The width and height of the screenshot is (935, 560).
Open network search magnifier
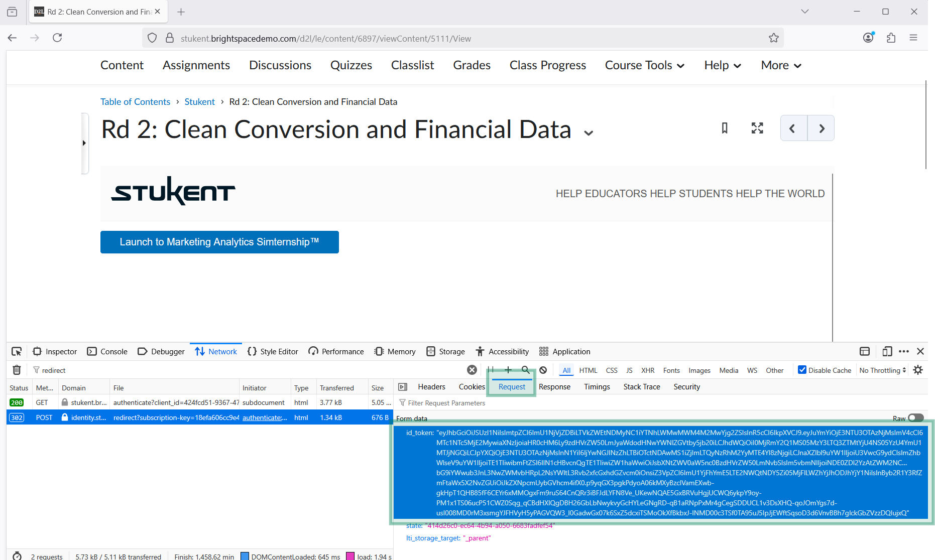click(x=526, y=370)
